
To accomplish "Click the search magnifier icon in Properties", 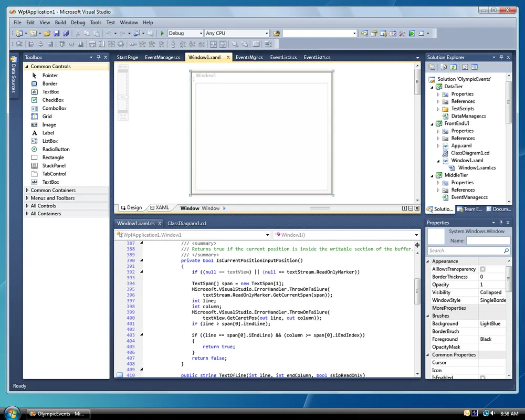I will 507,251.
